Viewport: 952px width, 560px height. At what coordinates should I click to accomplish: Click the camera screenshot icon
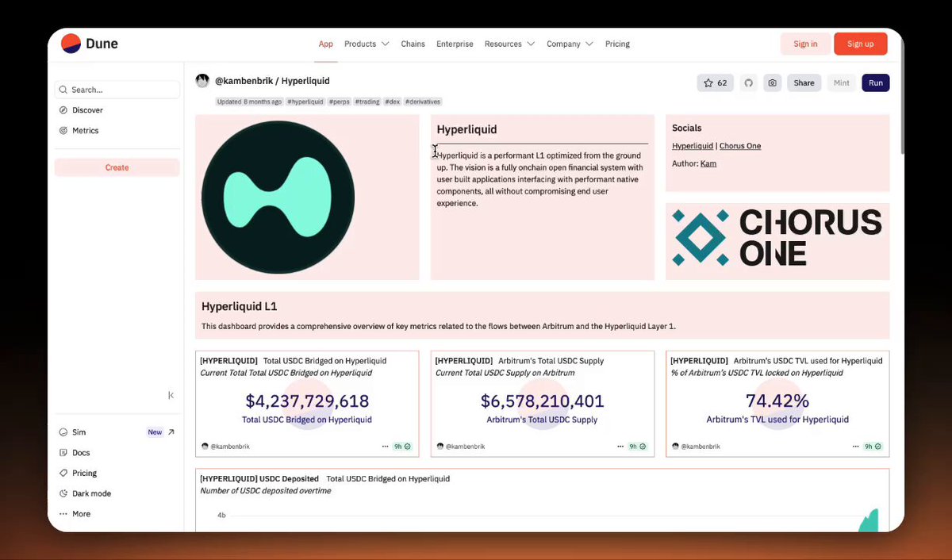point(772,82)
